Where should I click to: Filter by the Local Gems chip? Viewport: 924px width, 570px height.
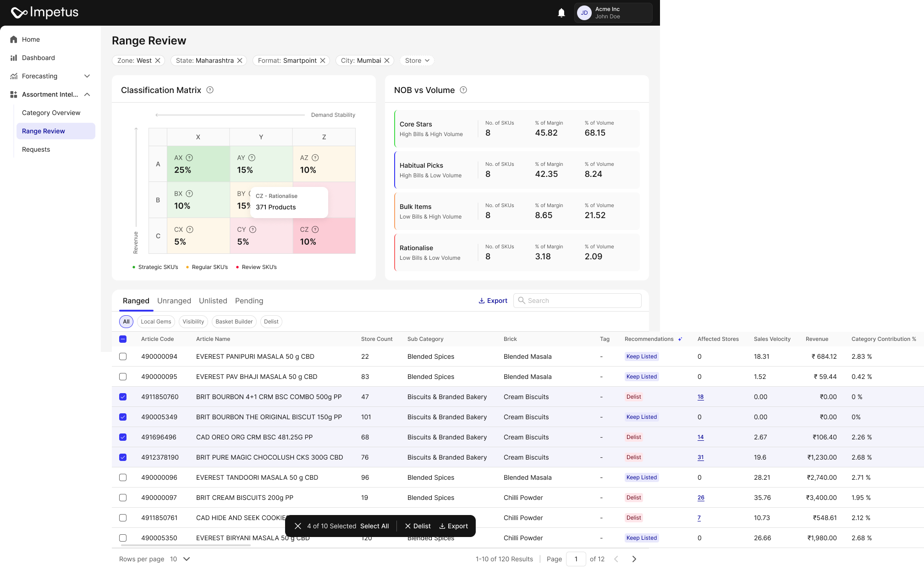156,322
